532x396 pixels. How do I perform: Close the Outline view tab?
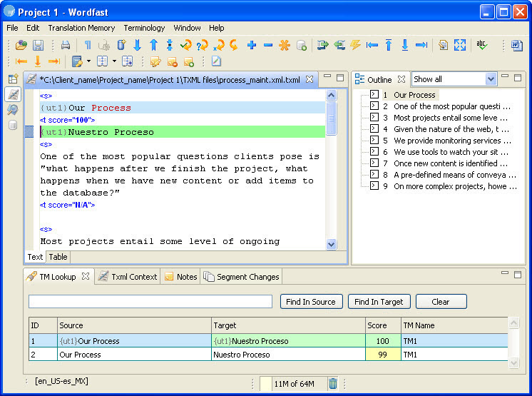(401, 79)
